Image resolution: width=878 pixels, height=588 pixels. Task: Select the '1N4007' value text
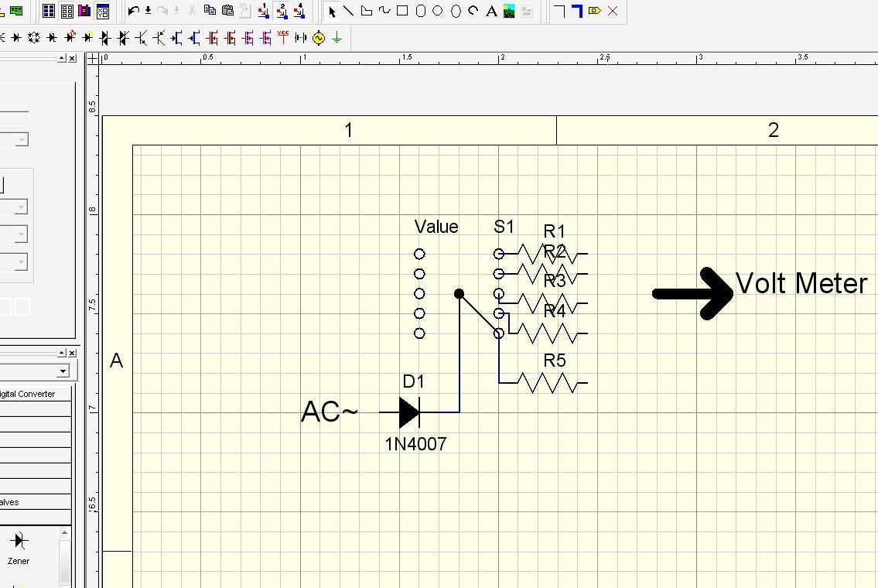[x=415, y=444]
